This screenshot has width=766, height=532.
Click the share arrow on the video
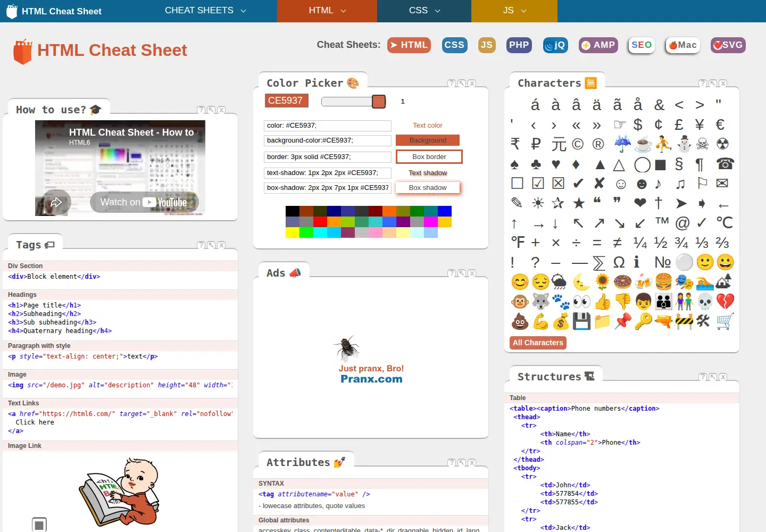(56, 202)
